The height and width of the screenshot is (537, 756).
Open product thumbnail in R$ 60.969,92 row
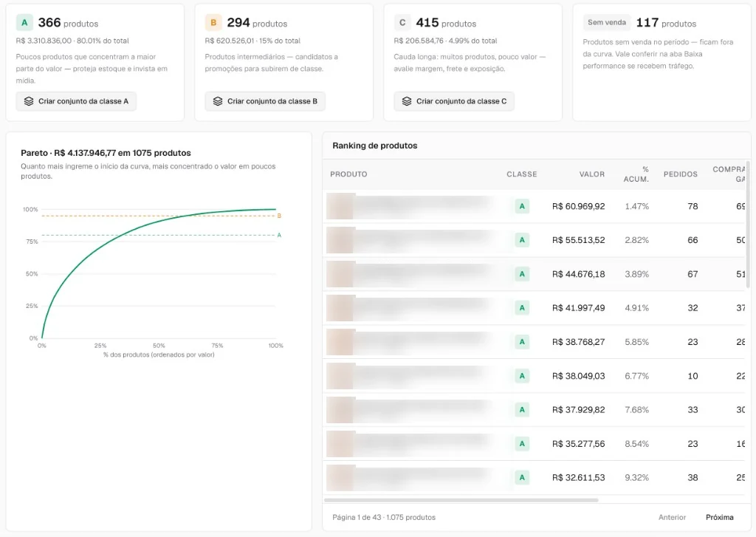341,207
